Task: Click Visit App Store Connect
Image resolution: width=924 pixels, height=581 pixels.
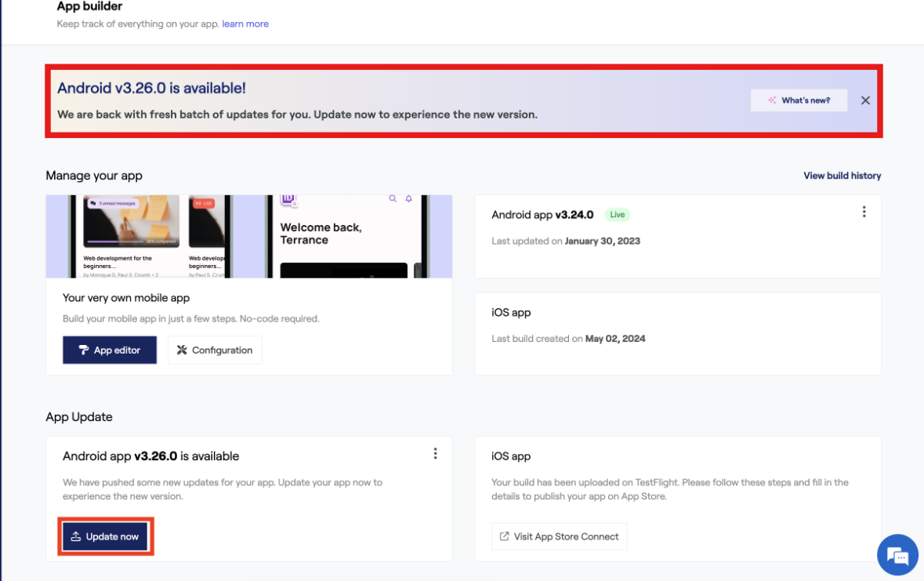Action: 559,536
